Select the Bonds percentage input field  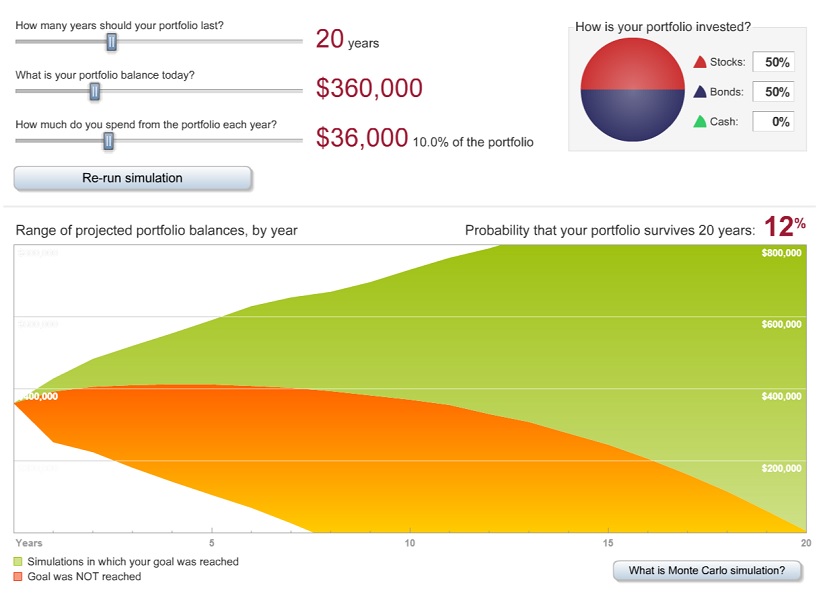[773, 92]
